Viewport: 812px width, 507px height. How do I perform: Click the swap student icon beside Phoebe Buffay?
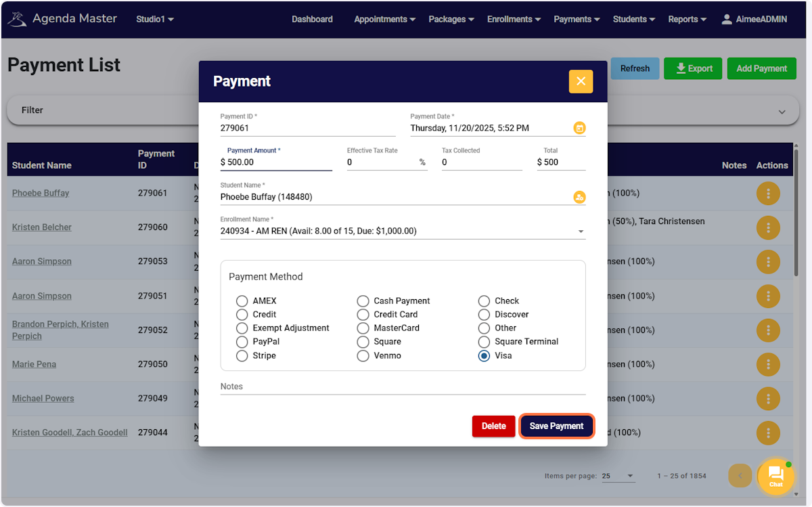pos(579,197)
